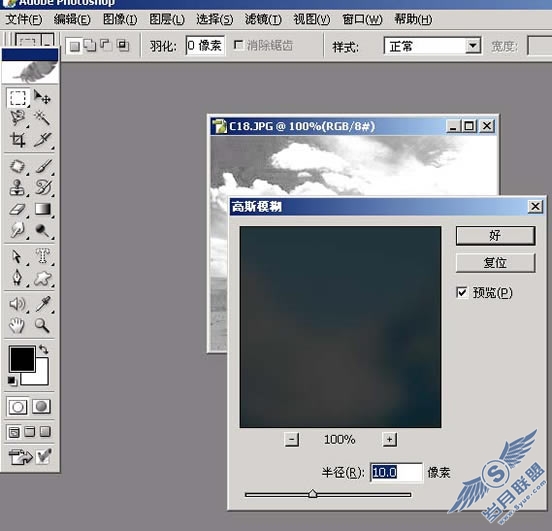Select the Clone Stamp tool

18,187
